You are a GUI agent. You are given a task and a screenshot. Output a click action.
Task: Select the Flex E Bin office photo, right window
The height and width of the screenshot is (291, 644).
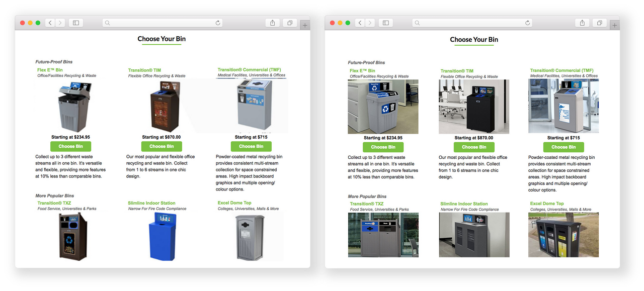[x=383, y=107]
